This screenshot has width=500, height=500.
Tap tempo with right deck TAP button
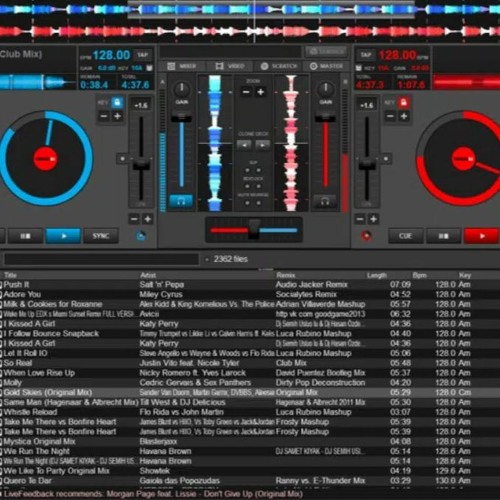366,55
